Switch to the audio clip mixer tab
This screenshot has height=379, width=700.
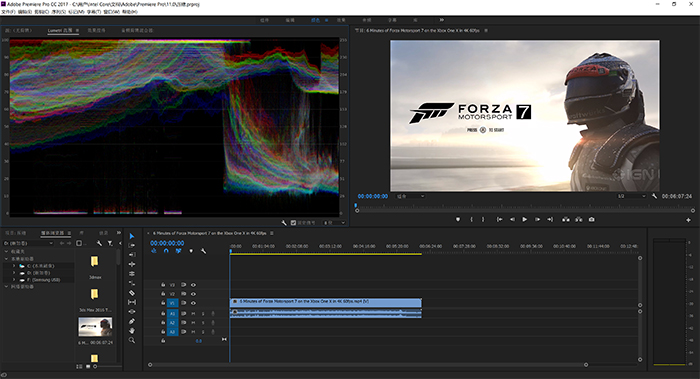(x=137, y=30)
